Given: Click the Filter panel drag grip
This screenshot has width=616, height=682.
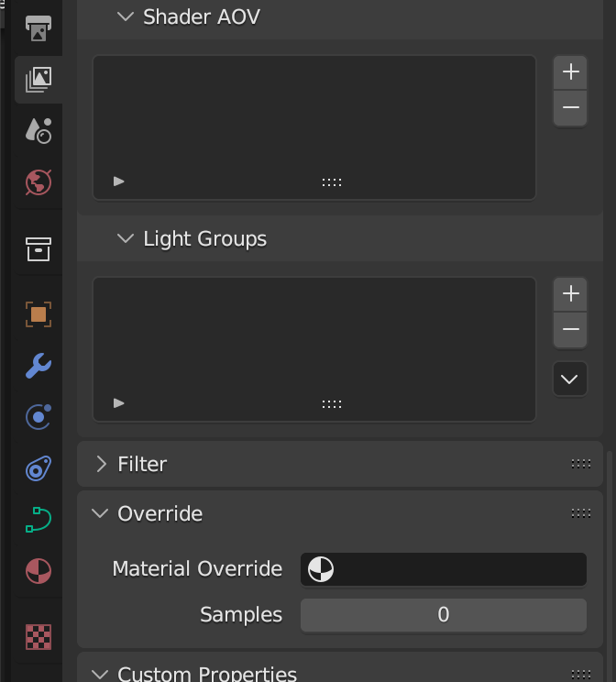Looking at the screenshot, I should (x=581, y=464).
